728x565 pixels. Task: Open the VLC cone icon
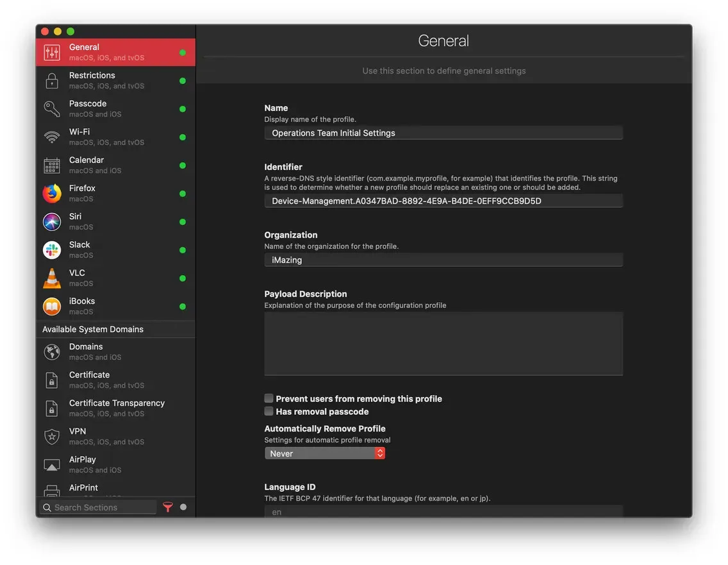click(52, 277)
